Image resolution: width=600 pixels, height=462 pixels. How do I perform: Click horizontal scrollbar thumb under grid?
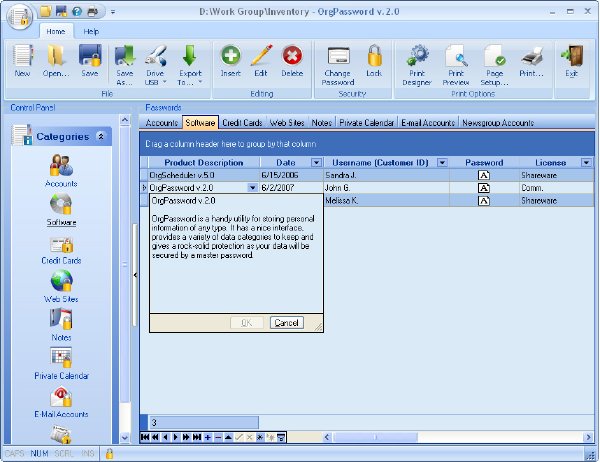375,437
